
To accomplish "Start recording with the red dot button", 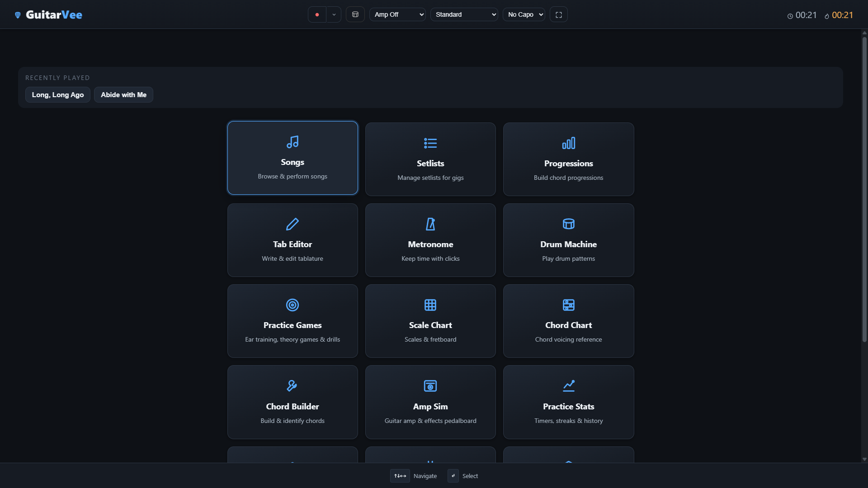I will coord(317,14).
